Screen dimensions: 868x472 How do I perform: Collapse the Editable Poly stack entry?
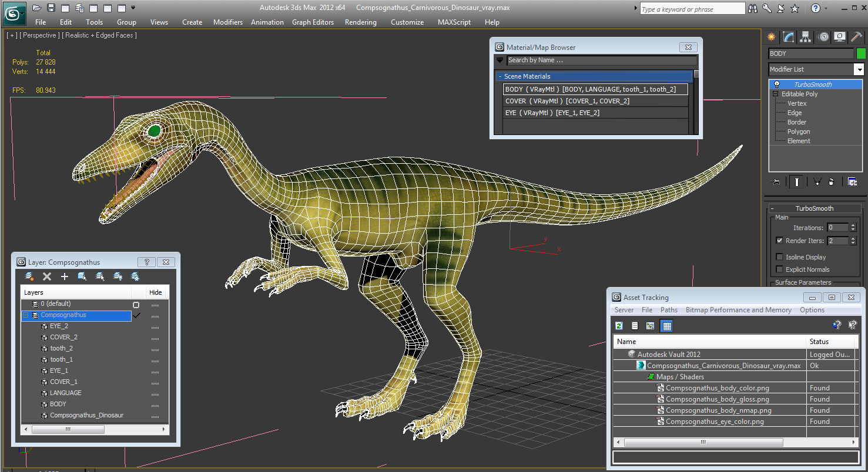[x=776, y=94]
